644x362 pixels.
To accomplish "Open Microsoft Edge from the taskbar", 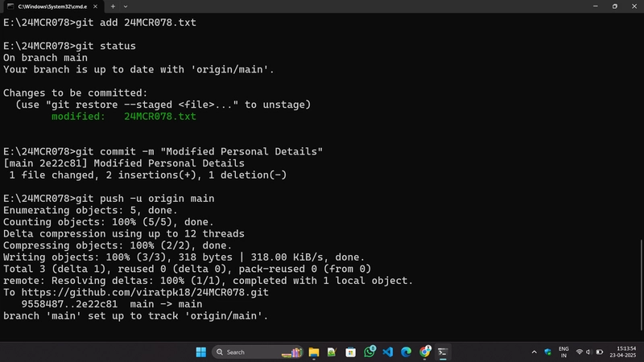I will tap(407, 352).
